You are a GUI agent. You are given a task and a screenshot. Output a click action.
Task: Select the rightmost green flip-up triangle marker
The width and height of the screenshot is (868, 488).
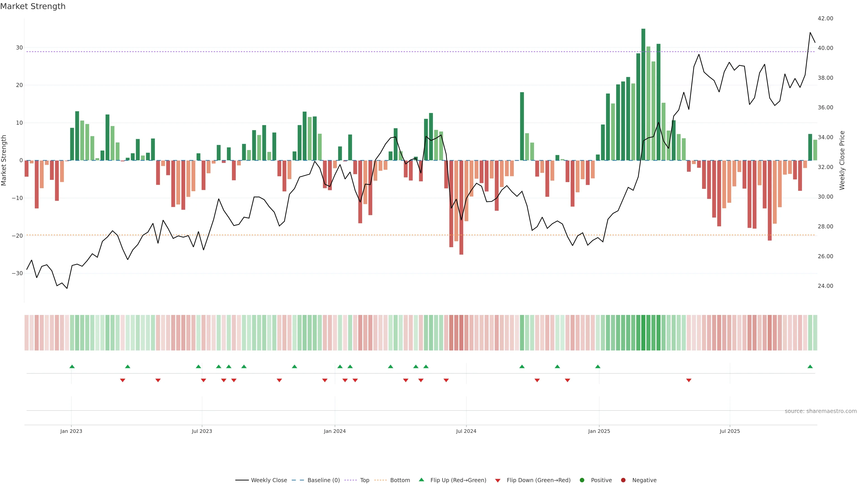coord(810,366)
